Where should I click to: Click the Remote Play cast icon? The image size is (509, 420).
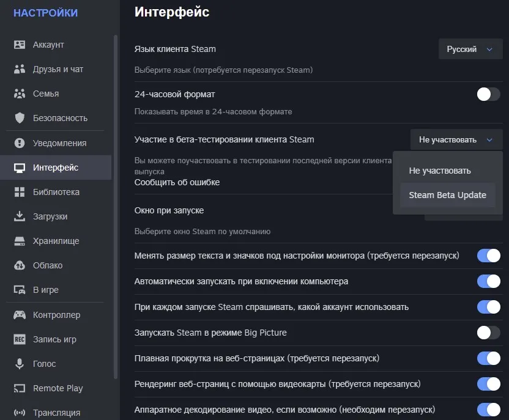pyautogui.click(x=20, y=388)
